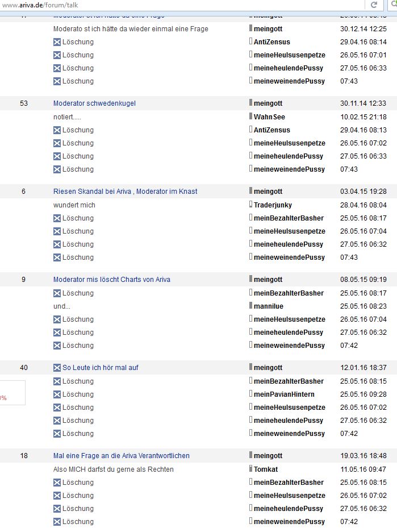Open the reply 'notiert.....'

(x=67, y=117)
